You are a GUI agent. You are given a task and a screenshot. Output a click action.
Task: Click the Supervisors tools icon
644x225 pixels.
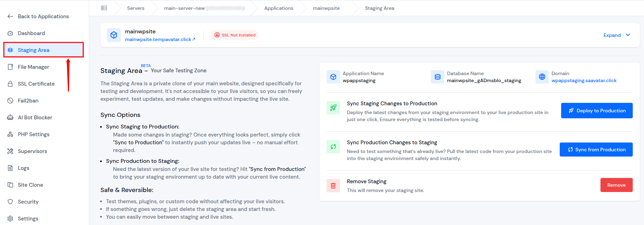tap(10, 151)
